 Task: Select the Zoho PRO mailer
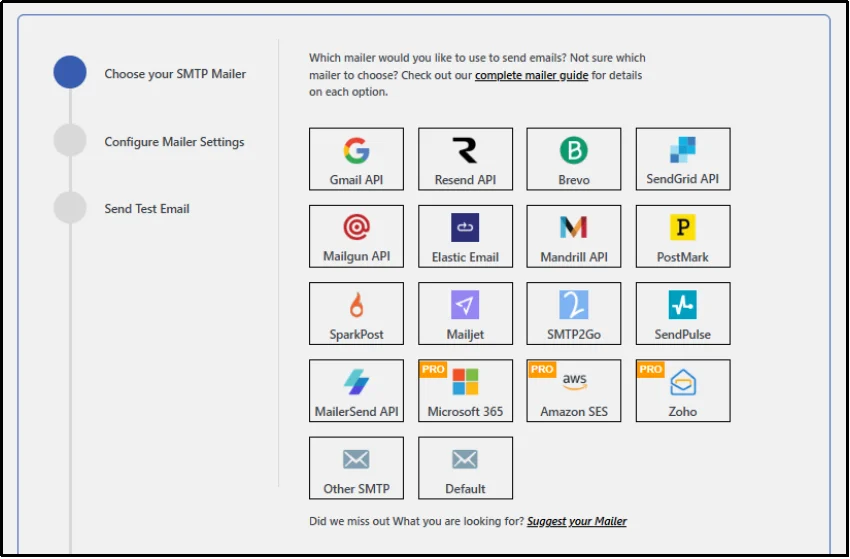click(x=683, y=390)
